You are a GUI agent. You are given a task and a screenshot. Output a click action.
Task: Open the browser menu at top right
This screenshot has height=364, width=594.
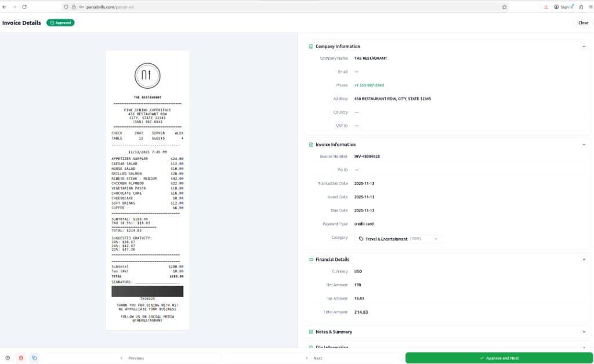coord(587,6)
